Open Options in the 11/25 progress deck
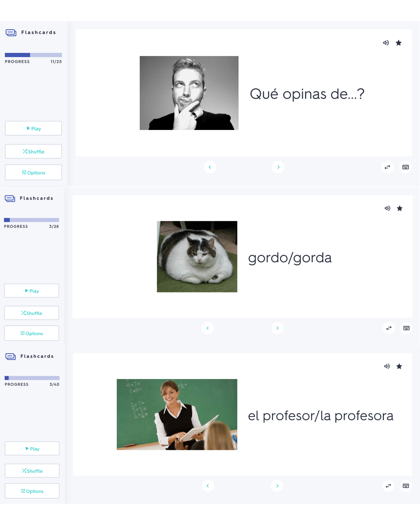Viewport: 420px width, 525px height. (x=33, y=172)
